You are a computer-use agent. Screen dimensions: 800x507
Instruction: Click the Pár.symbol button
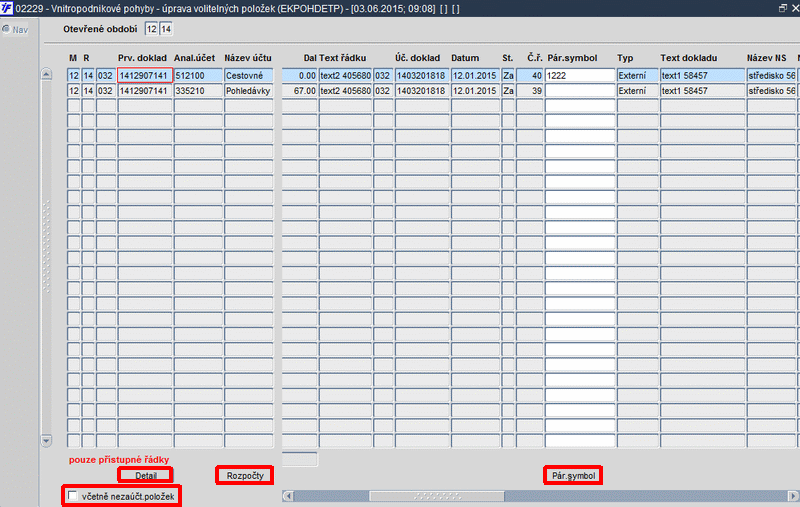pyautogui.click(x=573, y=475)
